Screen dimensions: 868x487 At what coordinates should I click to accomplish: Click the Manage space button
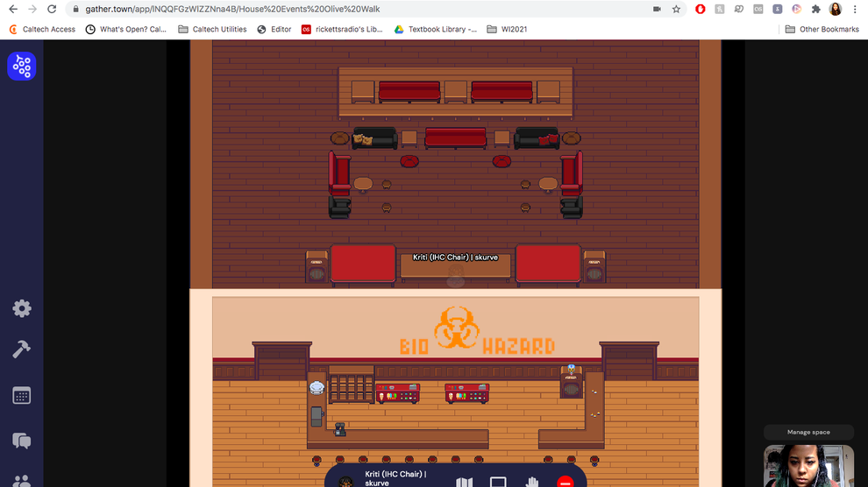[808, 432]
